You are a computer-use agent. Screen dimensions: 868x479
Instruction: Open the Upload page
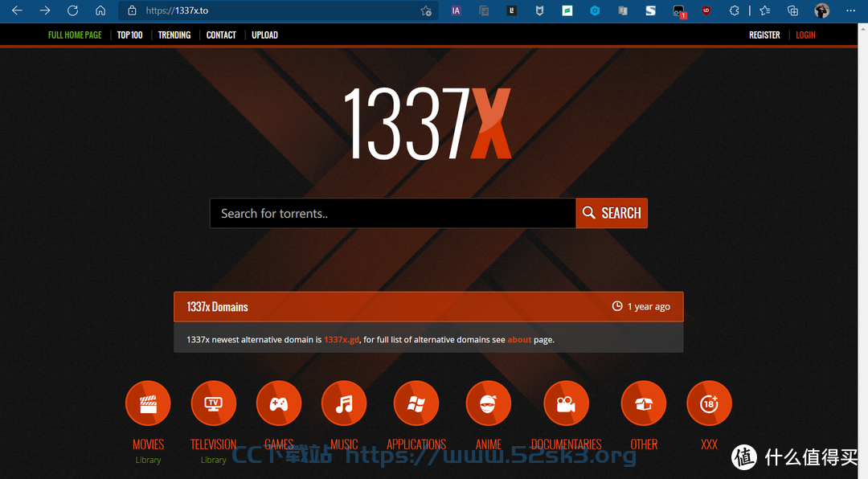click(264, 35)
